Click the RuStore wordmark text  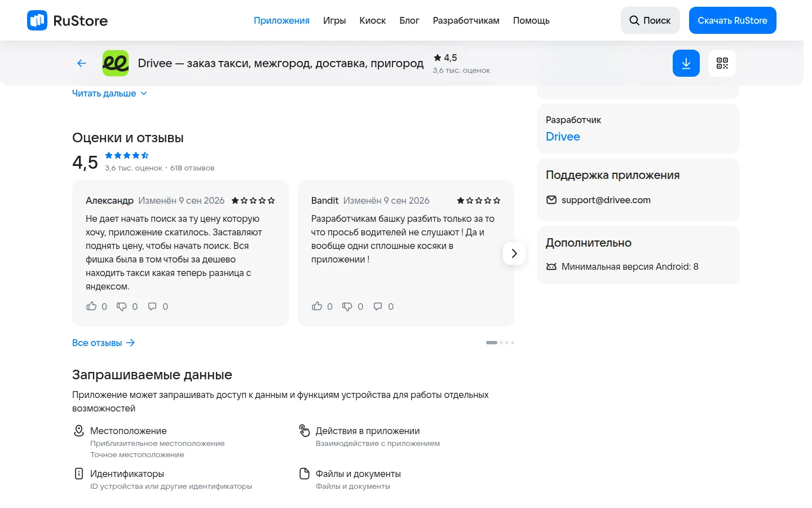80,20
